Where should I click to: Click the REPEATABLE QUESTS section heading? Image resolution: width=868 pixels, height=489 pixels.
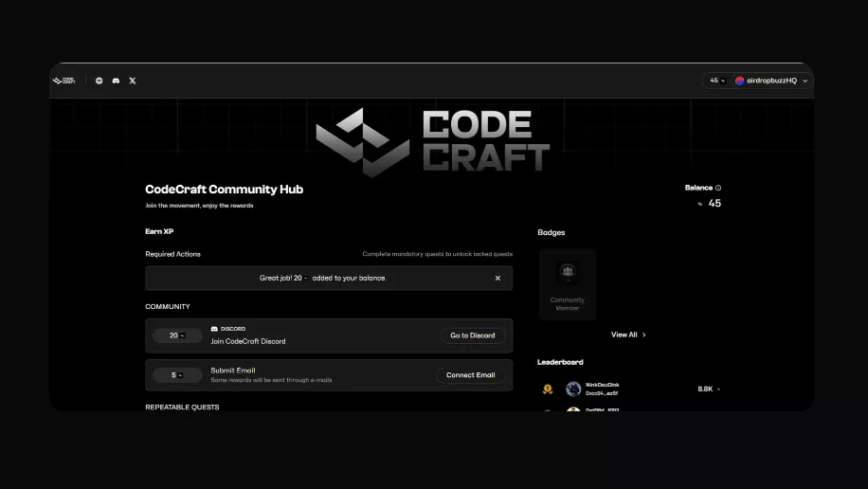(x=182, y=407)
